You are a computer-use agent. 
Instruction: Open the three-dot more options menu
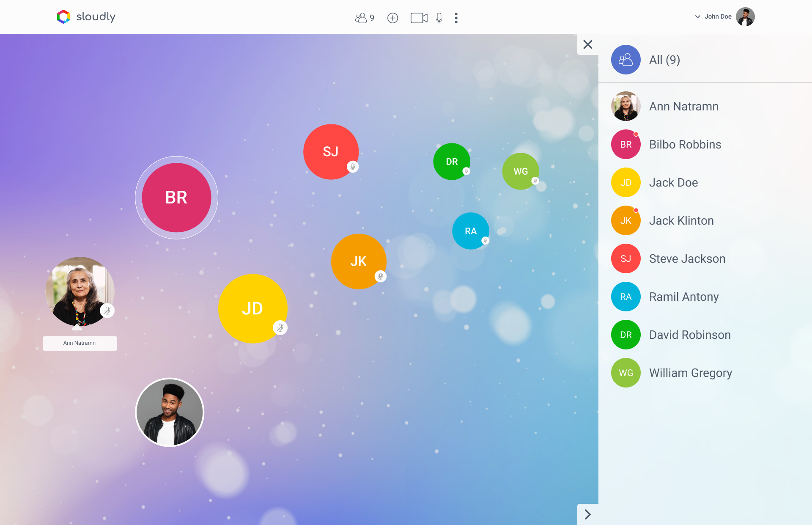point(456,18)
